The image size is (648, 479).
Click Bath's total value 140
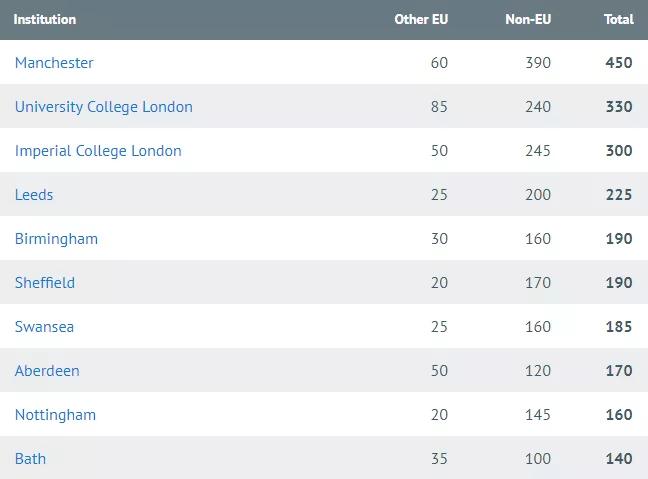(618, 459)
